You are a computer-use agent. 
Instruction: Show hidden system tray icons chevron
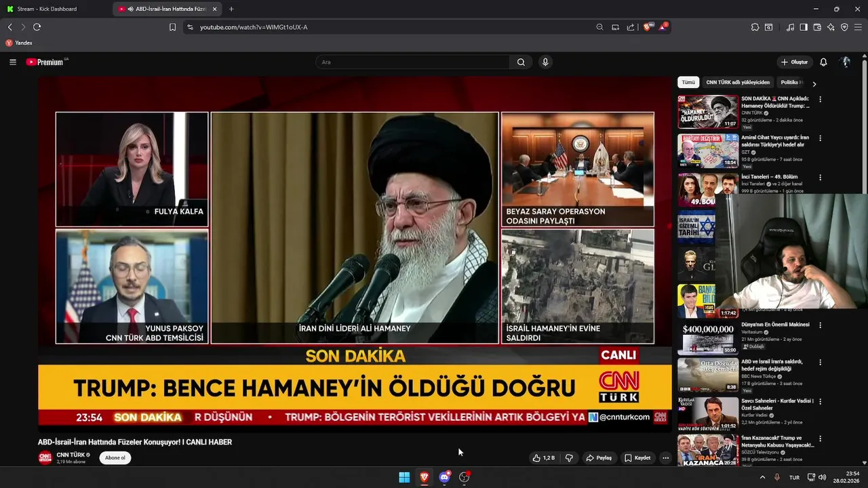[x=762, y=477]
